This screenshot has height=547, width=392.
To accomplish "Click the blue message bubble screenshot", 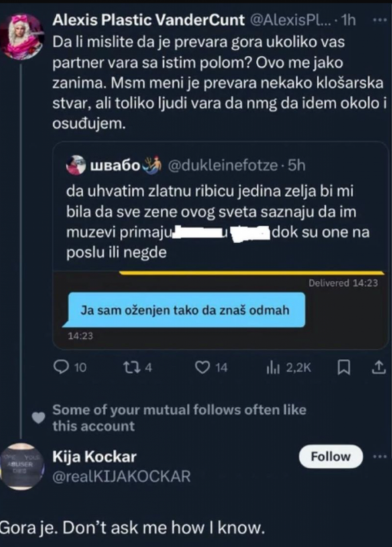I will pos(185,311).
